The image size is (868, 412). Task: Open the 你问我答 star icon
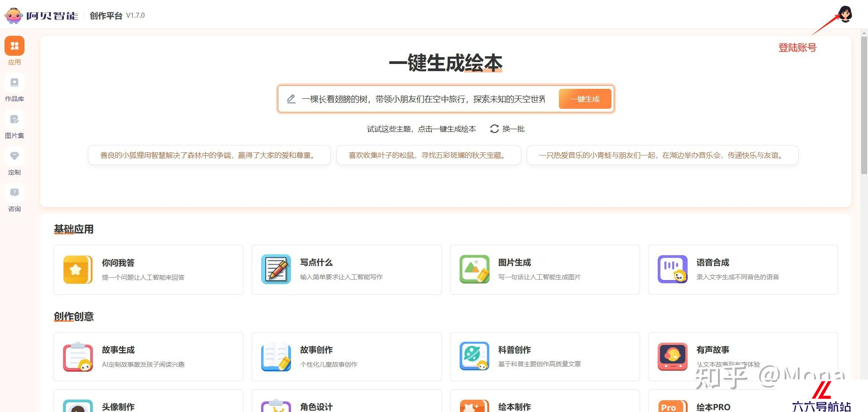[x=78, y=270]
